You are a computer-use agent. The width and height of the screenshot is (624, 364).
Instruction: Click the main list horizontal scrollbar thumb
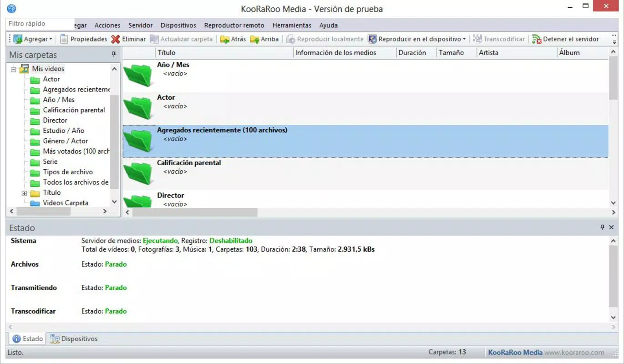tap(195, 212)
